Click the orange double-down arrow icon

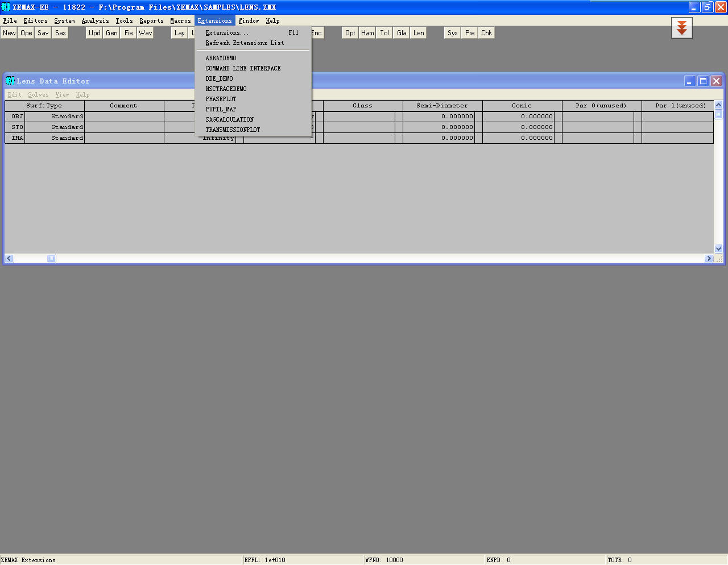(x=681, y=27)
